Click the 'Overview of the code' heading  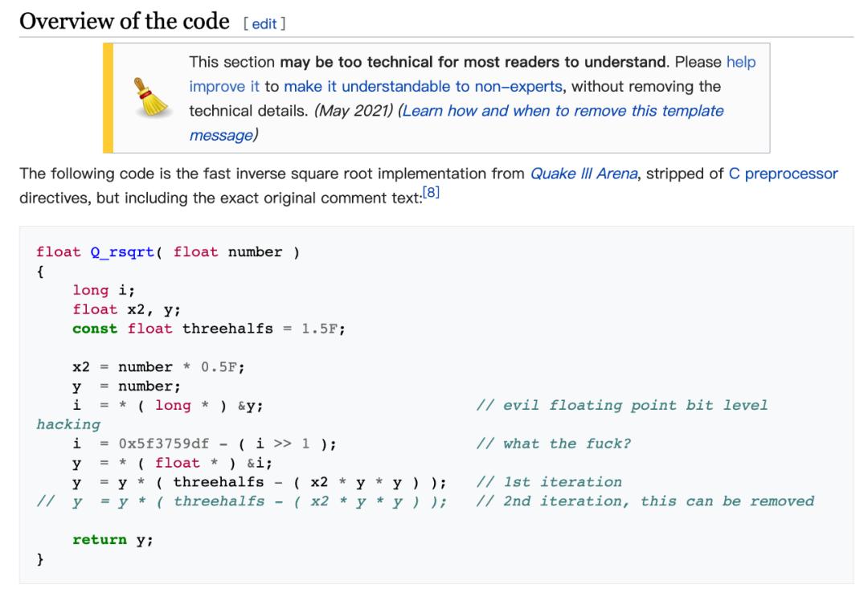[x=125, y=22]
